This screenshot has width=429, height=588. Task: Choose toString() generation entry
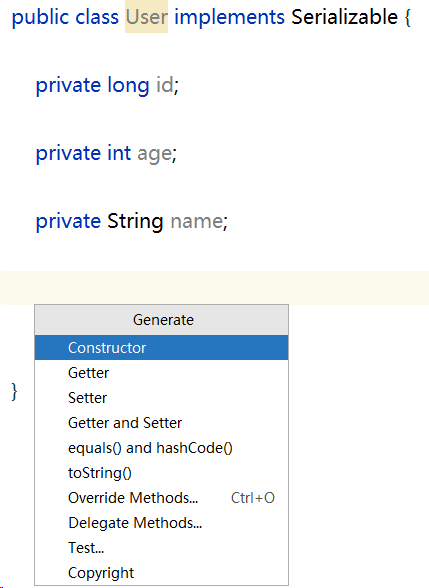161,473
